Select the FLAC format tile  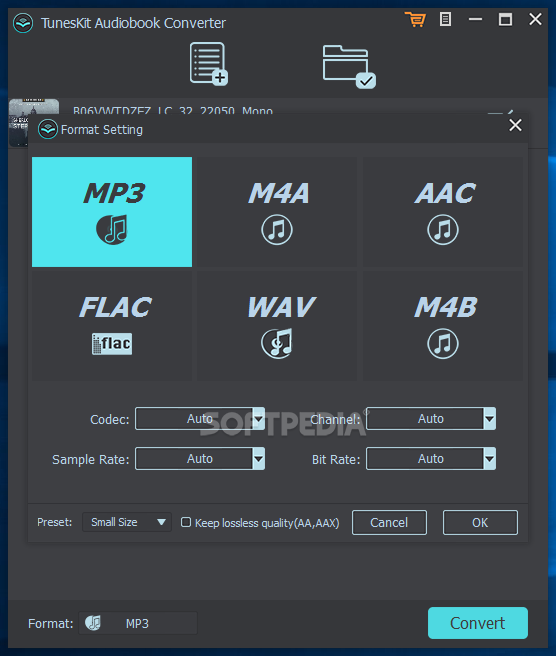(x=112, y=325)
